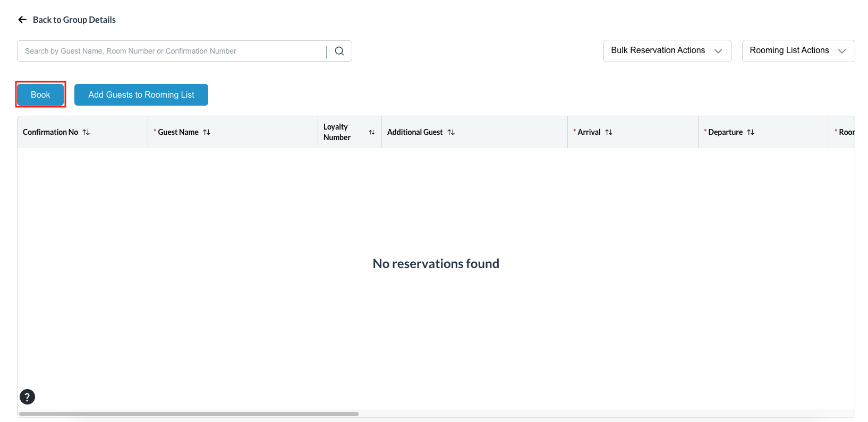Click the Guest Name column header
This screenshot has height=422, width=868.
[x=178, y=132]
